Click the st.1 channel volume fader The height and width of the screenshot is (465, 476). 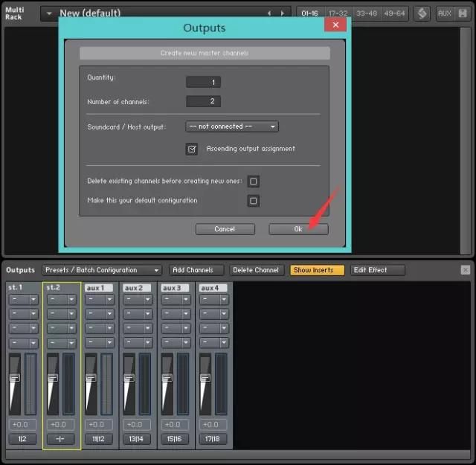coord(13,378)
